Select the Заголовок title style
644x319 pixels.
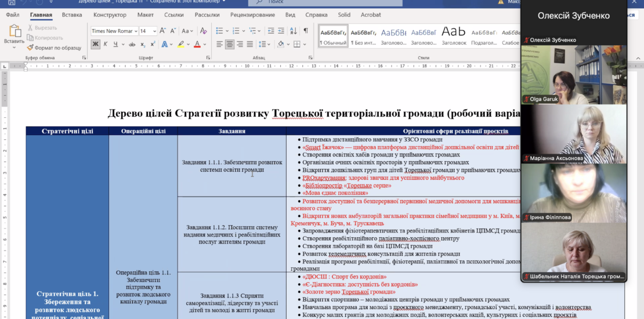(454, 35)
